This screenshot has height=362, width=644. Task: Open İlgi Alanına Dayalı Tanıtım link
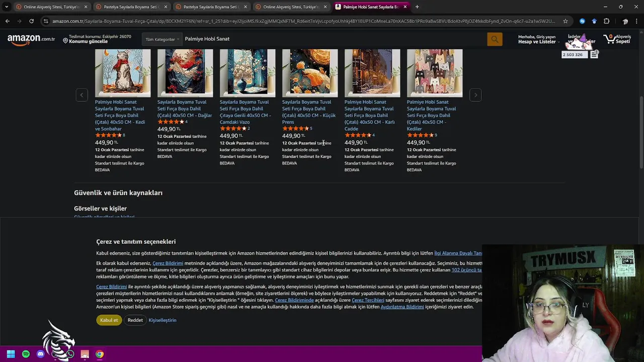[458, 253]
